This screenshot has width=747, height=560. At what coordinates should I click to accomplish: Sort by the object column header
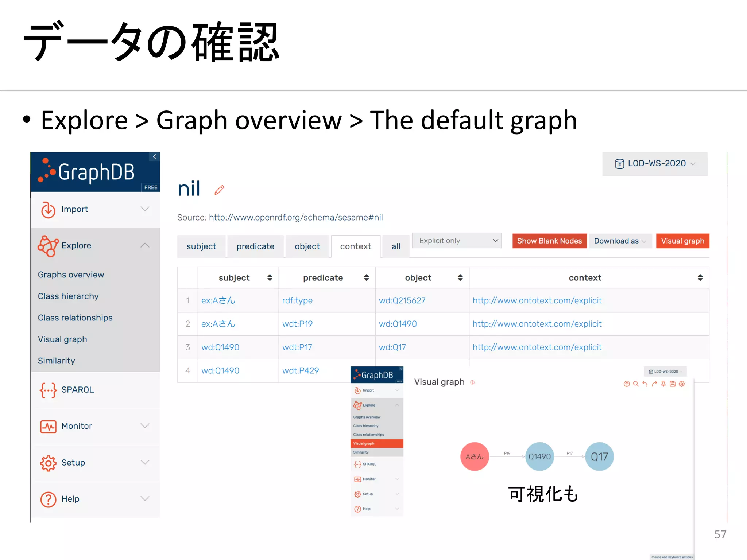(422, 278)
